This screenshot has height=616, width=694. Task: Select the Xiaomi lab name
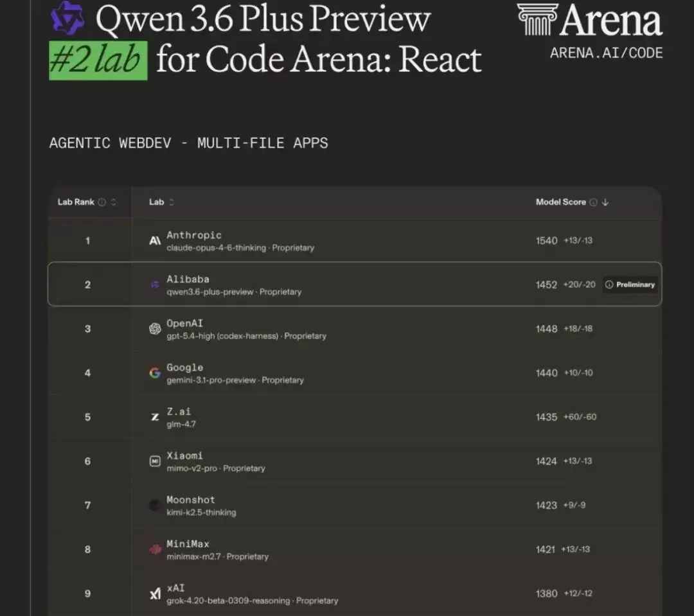(184, 456)
